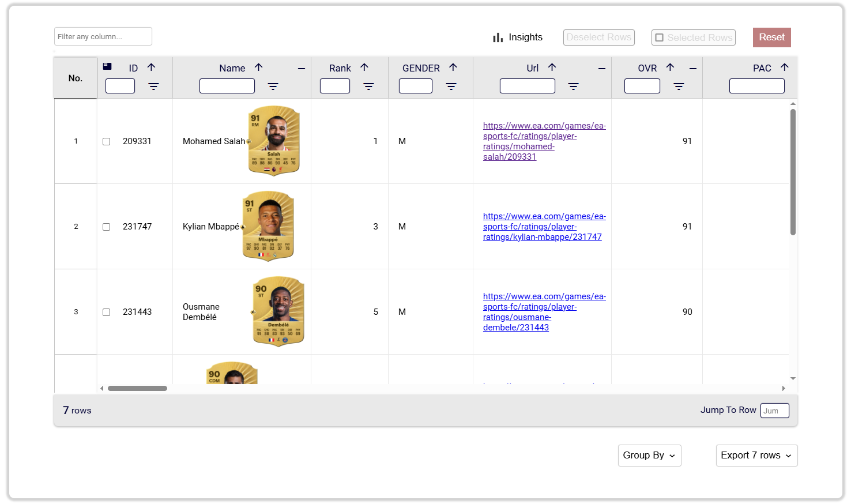Click the horizontal scrollbar thumb
Viewport: 851px width, 504px height.
[137, 389]
